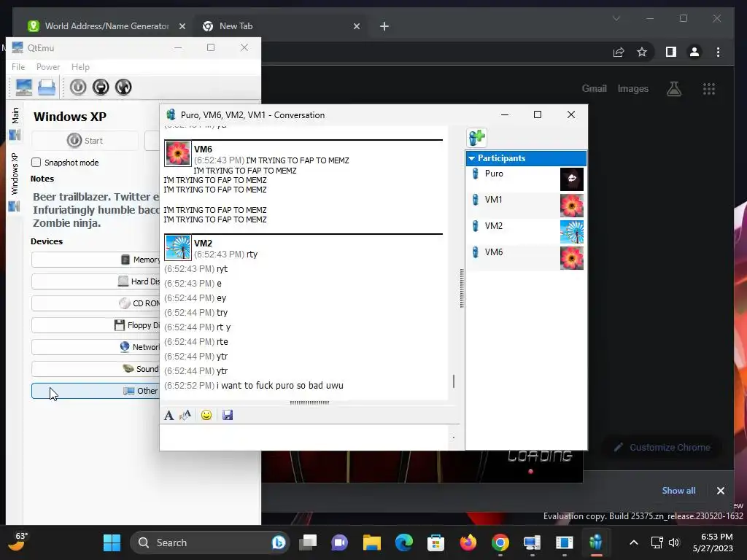
Task: Expand the Other device section
Action: point(96,391)
